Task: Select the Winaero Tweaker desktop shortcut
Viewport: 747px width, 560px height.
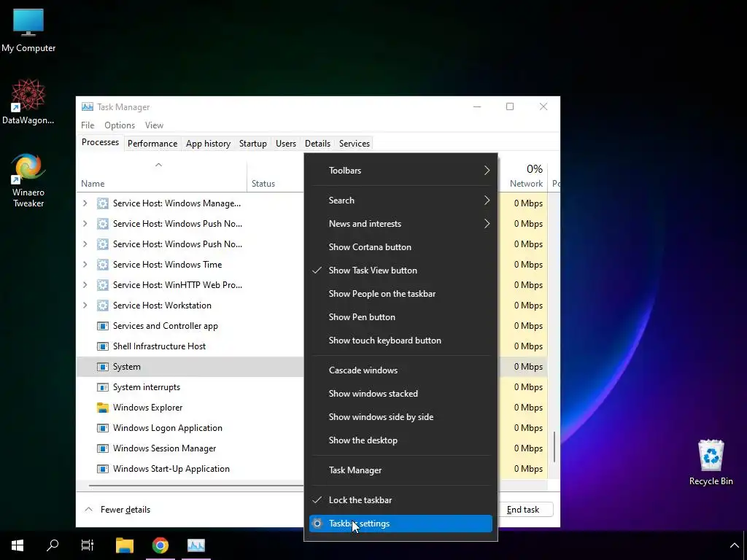Action: [28, 180]
